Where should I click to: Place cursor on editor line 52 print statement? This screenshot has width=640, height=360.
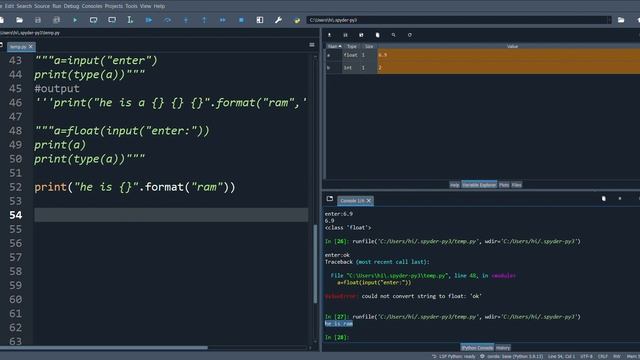point(135,187)
